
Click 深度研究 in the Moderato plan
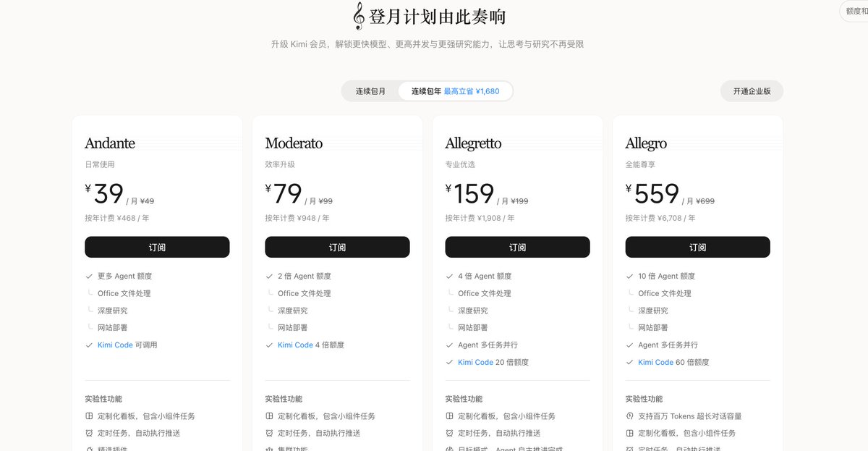coord(293,311)
